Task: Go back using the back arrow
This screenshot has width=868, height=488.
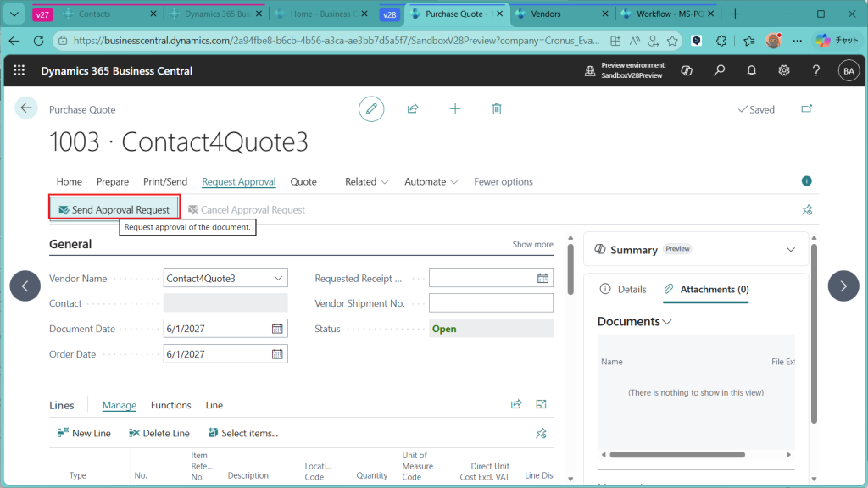Action: [x=26, y=108]
